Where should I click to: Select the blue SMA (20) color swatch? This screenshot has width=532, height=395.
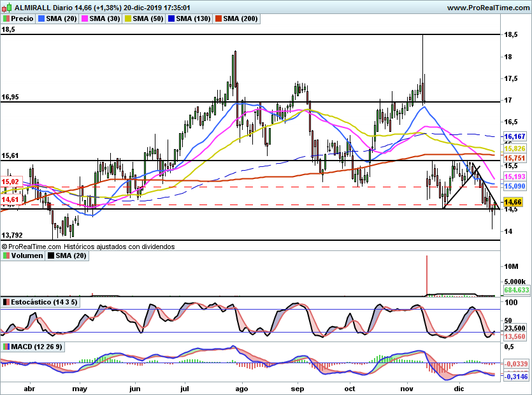pos(41,18)
